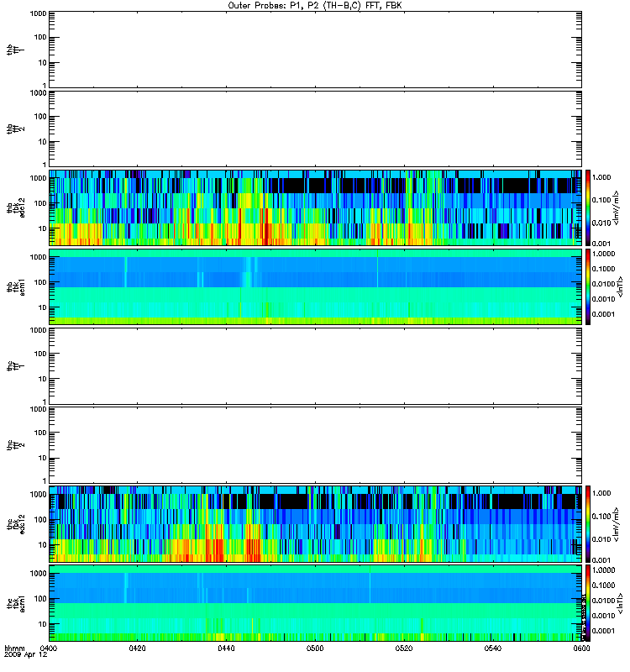The width and height of the screenshot is (630, 672).
Task: Click the thb fbk edc12 color bar
Action: pyautogui.click(x=588, y=207)
